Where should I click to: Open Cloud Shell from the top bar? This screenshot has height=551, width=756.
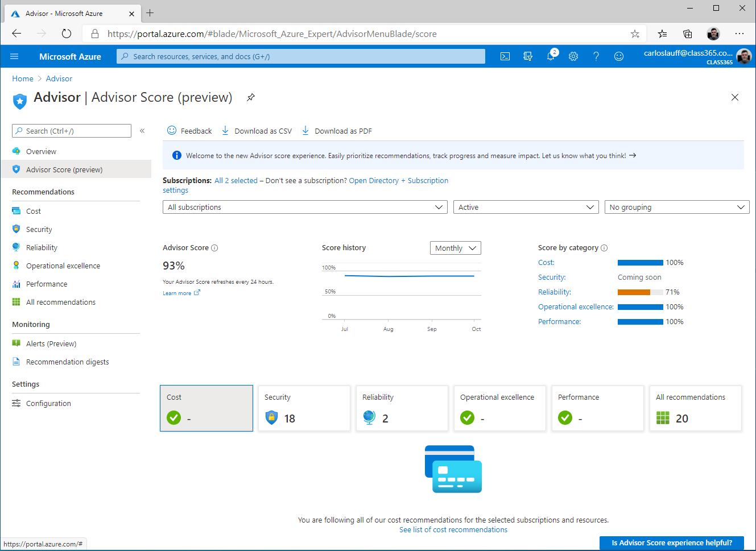tap(505, 56)
